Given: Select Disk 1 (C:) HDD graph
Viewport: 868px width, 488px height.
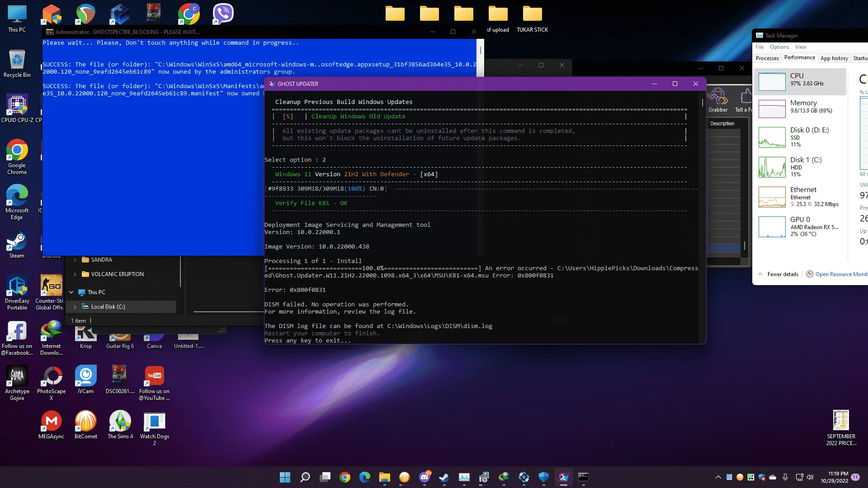Looking at the screenshot, I should click(x=800, y=167).
